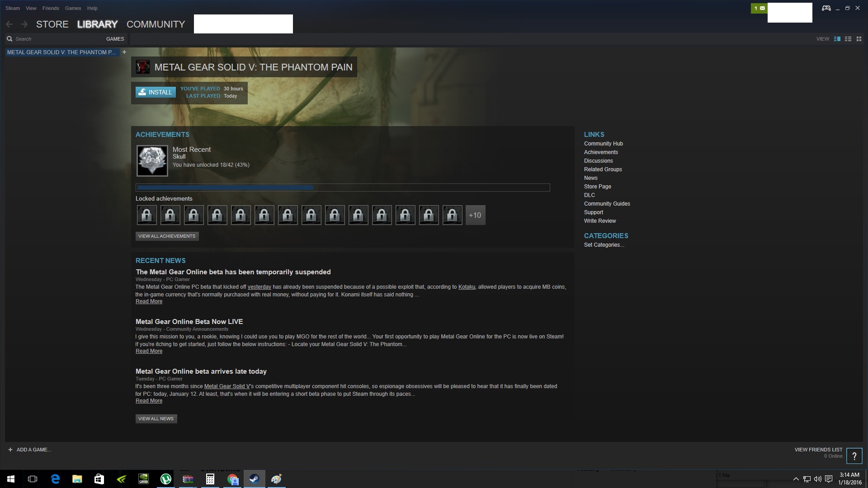Click VIEW ALL NEWS button
The image size is (868, 488).
click(156, 419)
